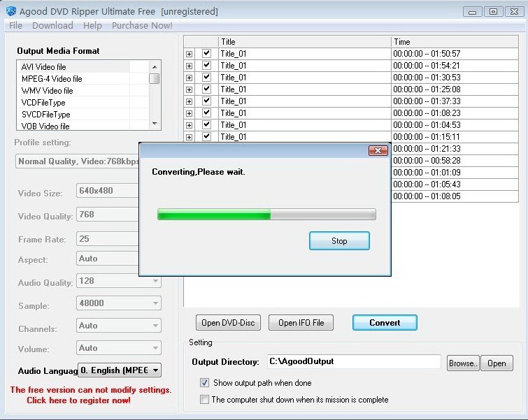Close the converting progress dialog
Screen dimensions: 528x420
pos(378,150)
